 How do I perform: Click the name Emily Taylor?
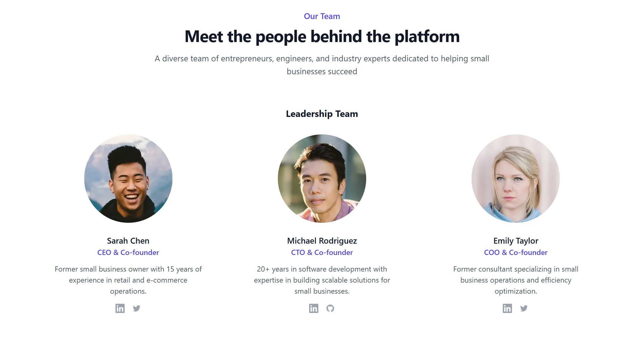pos(516,241)
